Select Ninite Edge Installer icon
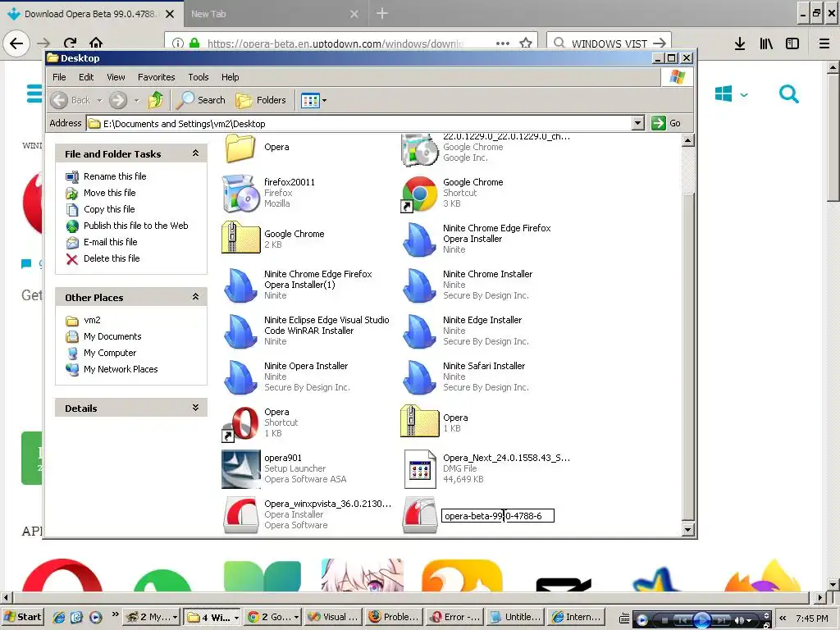This screenshot has width=840, height=630. 420,331
